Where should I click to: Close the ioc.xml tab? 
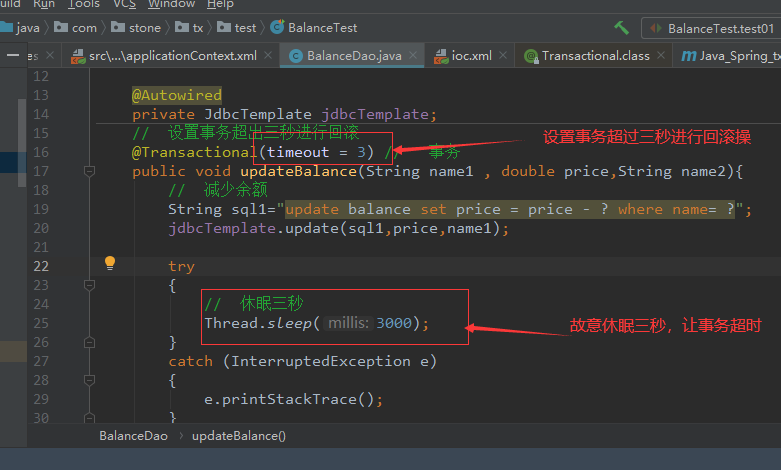[x=503, y=55]
